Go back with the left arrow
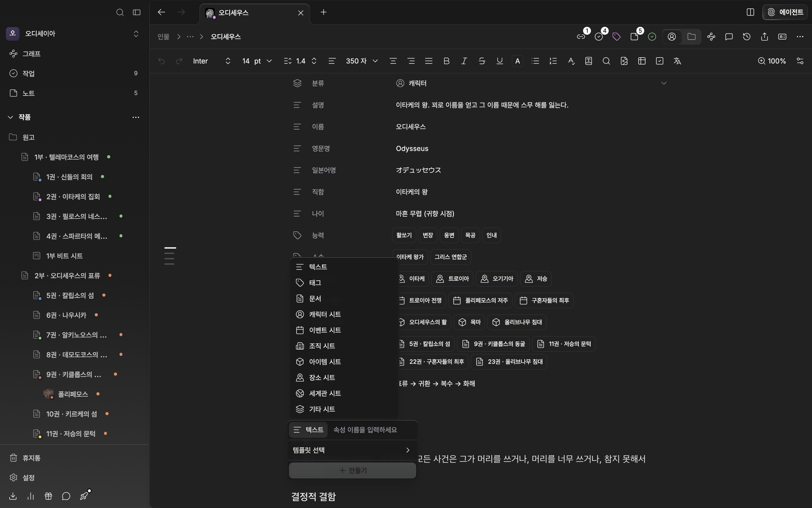 coord(161,12)
